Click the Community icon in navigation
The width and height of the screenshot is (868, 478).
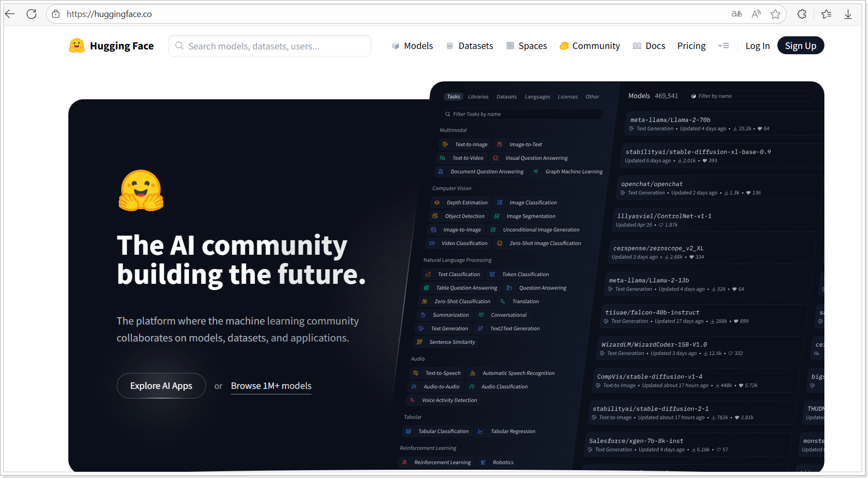click(564, 46)
